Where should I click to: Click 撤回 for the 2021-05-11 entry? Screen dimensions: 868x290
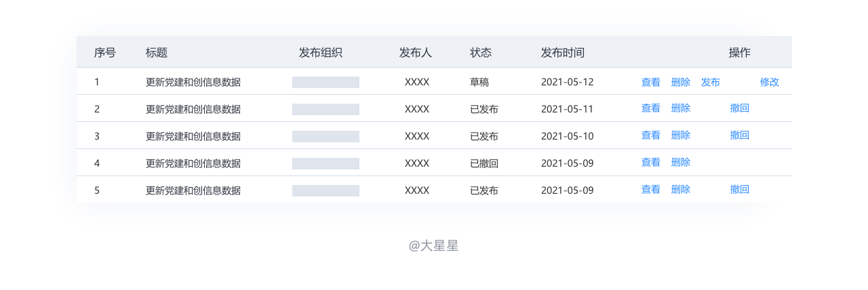point(739,108)
